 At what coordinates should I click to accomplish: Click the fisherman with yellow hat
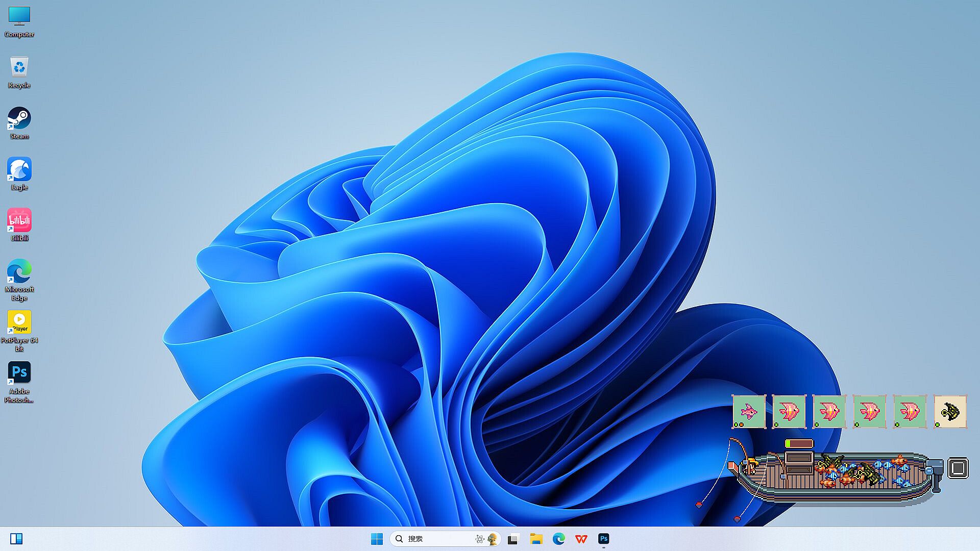751,465
